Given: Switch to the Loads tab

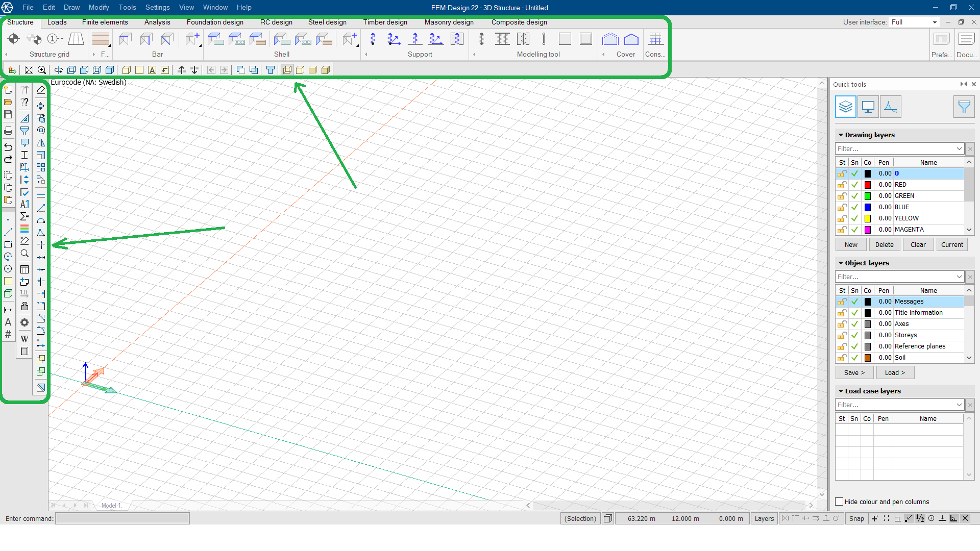Looking at the screenshot, I should [57, 22].
